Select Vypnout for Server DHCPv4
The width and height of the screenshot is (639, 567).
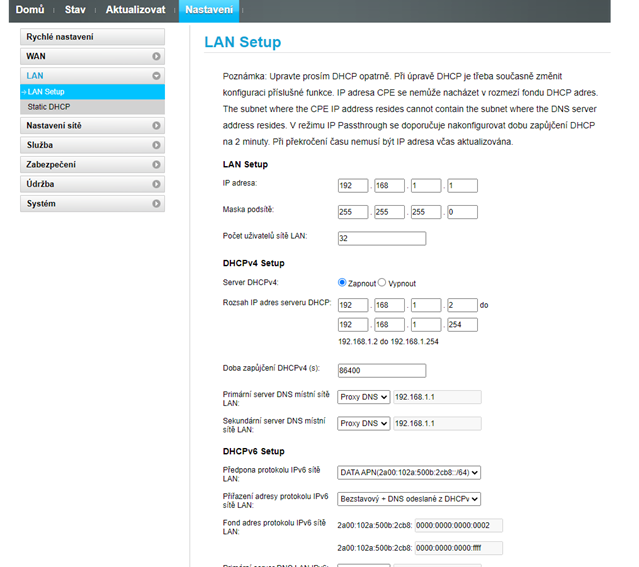click(x=381, y=283)
